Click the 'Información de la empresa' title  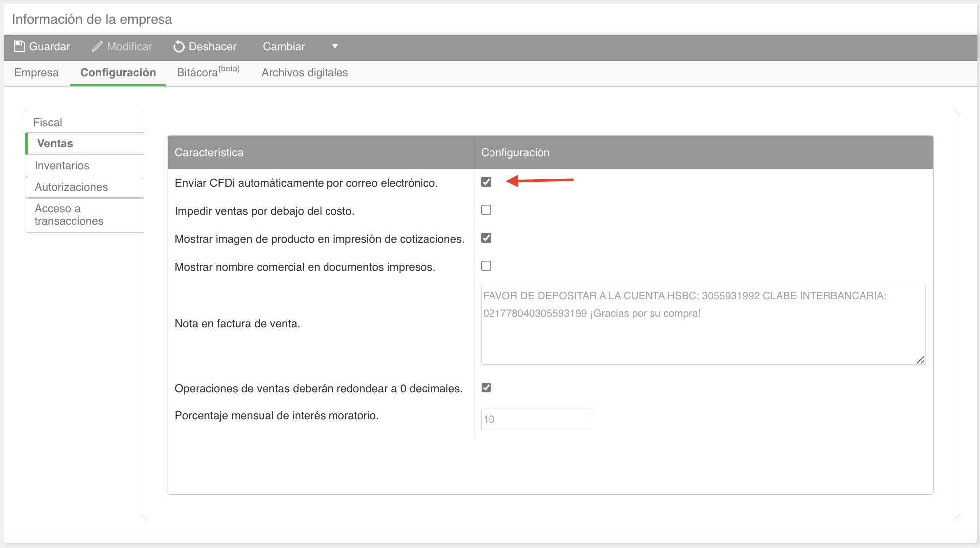92,19
